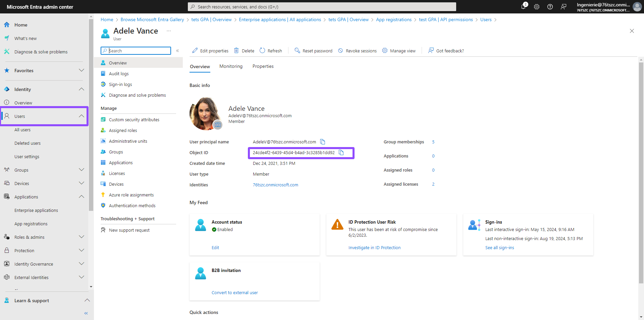The height and width of the screenshot is (320, 644).
Task: Expand the Favorites section
Action: [82, 70]
